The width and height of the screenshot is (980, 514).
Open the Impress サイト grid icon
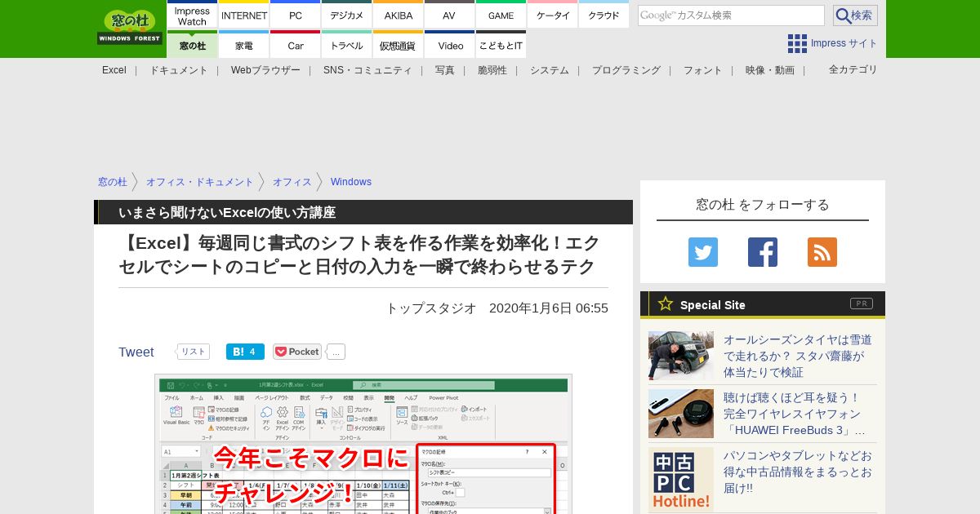tap(797, 43)
